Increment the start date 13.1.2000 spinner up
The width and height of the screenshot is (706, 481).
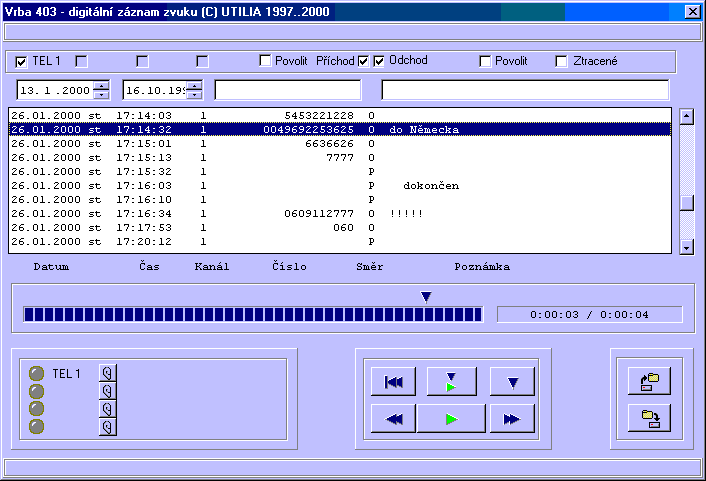(101, 85)
